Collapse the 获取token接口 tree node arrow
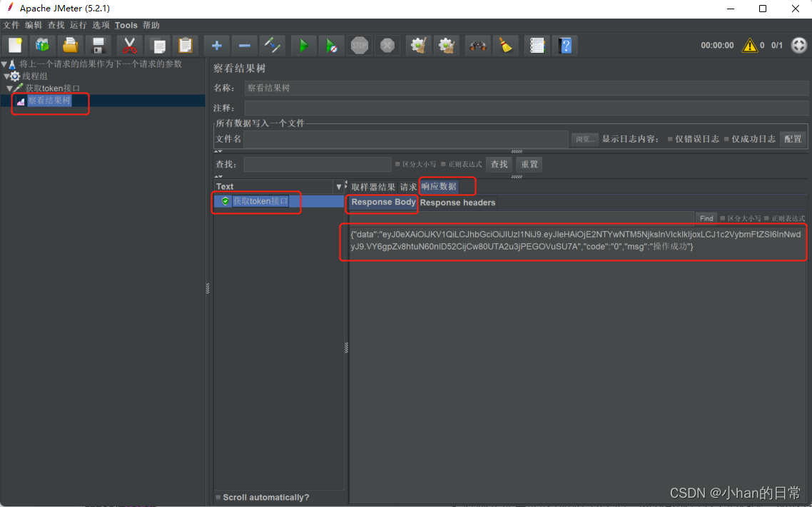Viewport: 812px width, 507px height. tap(9, 88)
